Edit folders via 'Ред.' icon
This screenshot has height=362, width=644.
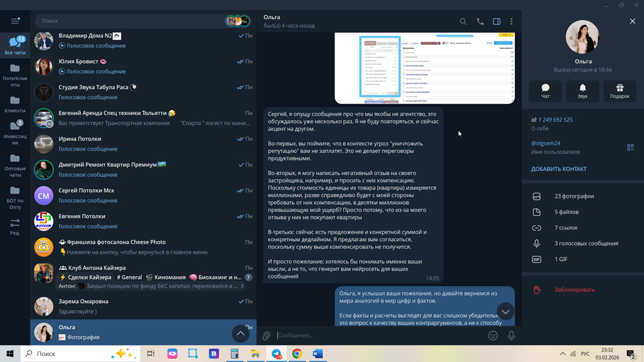tap(15, 227)
